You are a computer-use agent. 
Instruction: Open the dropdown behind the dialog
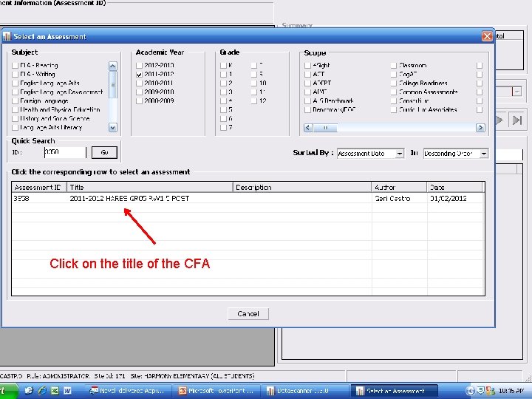pos(516,92)
